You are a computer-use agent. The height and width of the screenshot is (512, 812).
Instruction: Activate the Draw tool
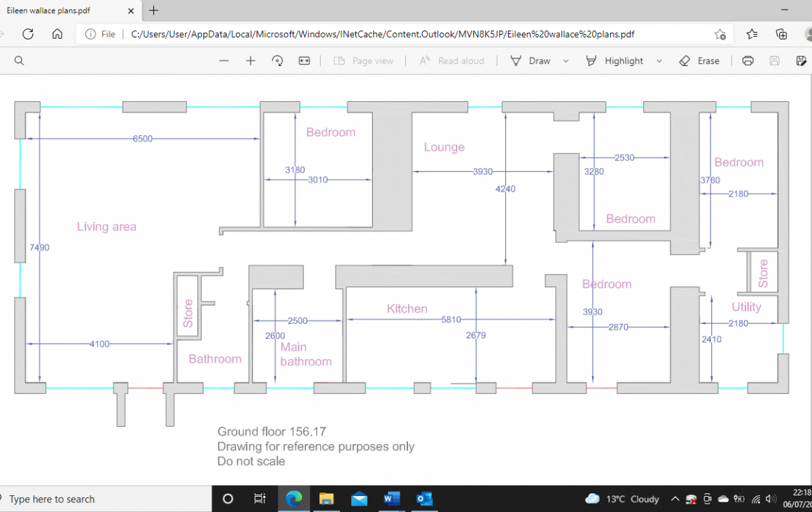531,61
